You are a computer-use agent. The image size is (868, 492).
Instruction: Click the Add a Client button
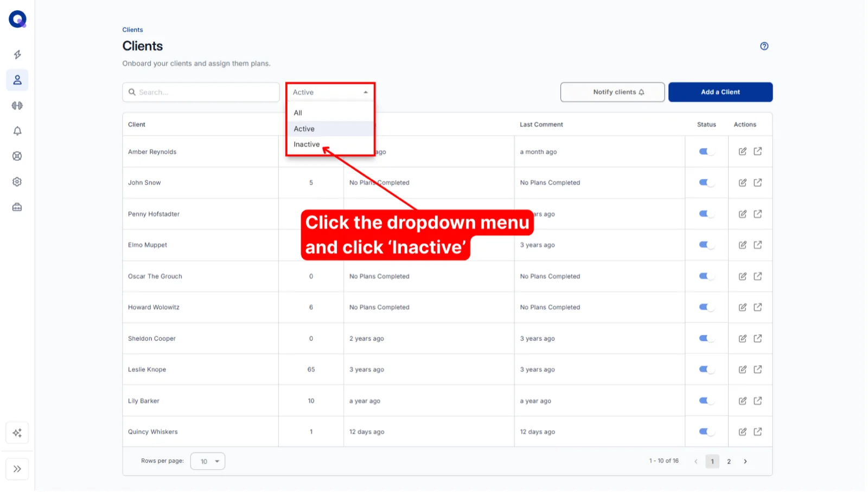[x=720, y=92]
